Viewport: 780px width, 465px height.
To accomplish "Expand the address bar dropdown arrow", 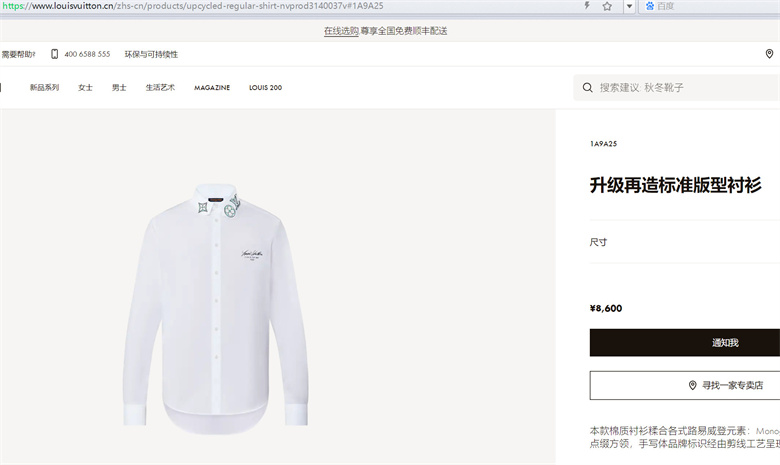I will 629,6.
